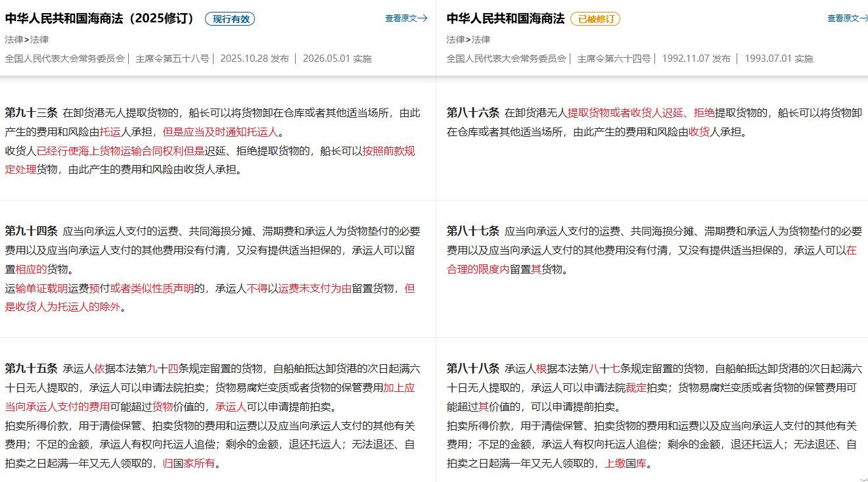Click red text 运费未支付为由

tap(315, 288)
